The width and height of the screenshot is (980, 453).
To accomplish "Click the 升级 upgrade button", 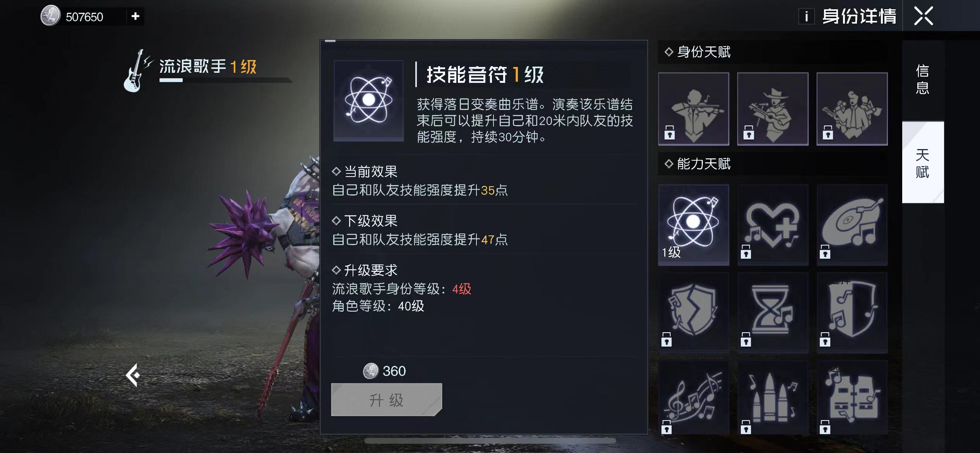I will [x=386, y=400].
